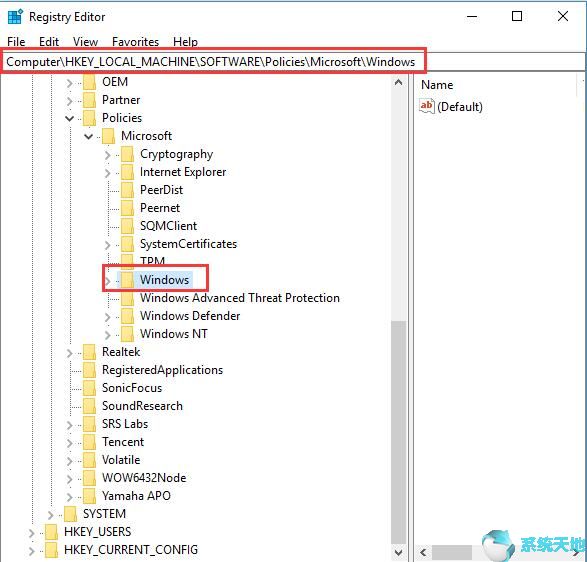
Task: Click the SystemCertificates folder icon
Action: (127, 244)
